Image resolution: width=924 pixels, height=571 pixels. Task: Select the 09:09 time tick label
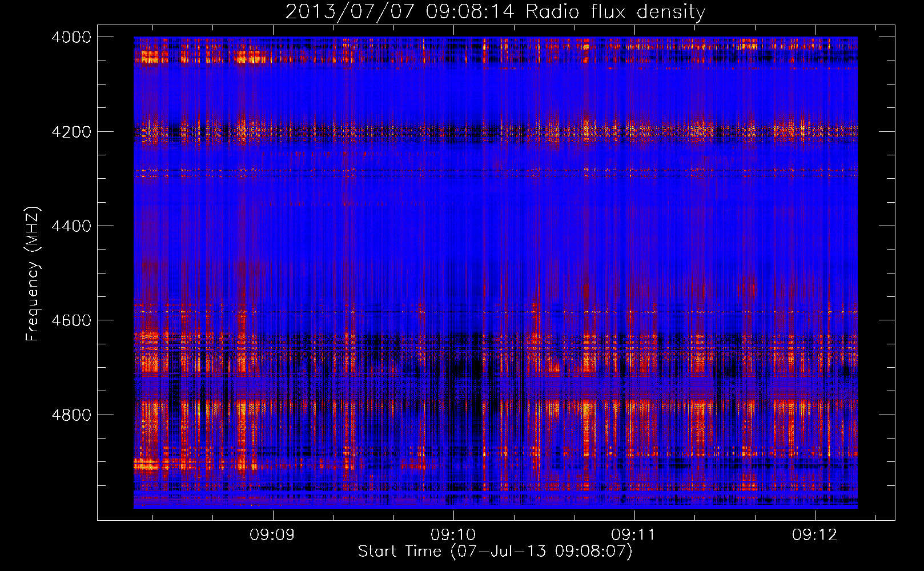[x=272, y=534]
